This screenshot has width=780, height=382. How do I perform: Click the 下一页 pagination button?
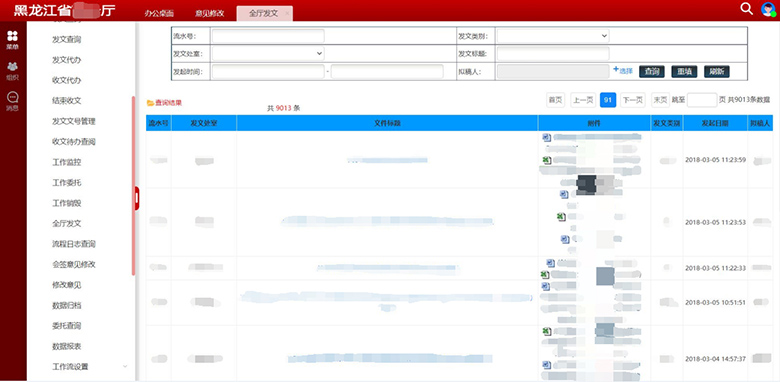point(632,100)
